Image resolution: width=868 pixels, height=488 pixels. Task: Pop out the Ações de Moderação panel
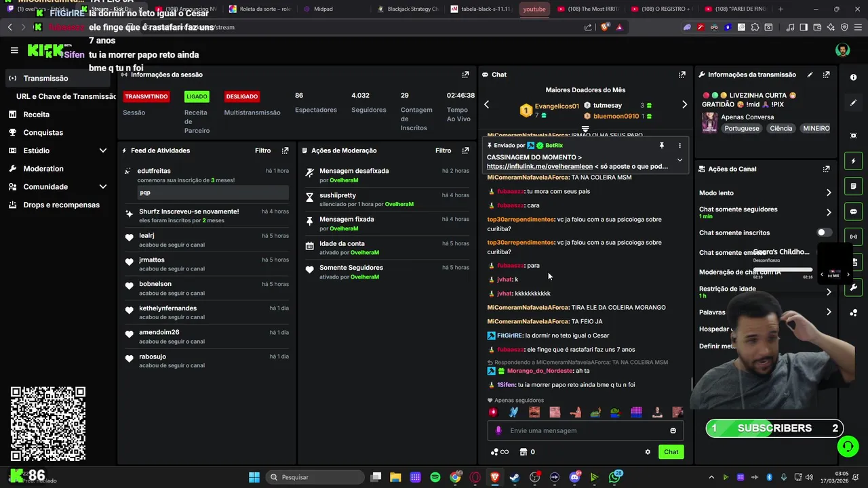[x=465, y=150]
